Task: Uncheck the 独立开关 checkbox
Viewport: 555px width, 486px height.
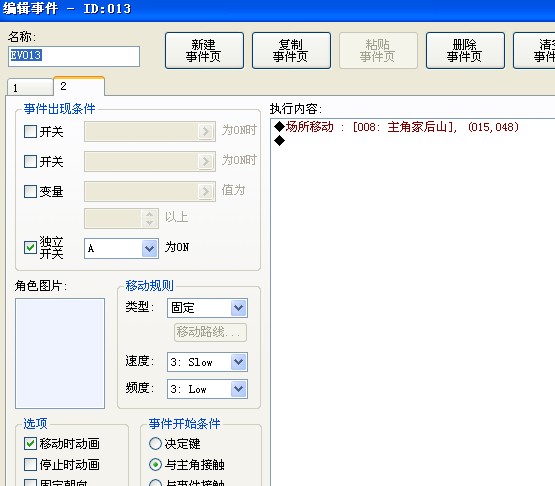Action: click(30, 247)
